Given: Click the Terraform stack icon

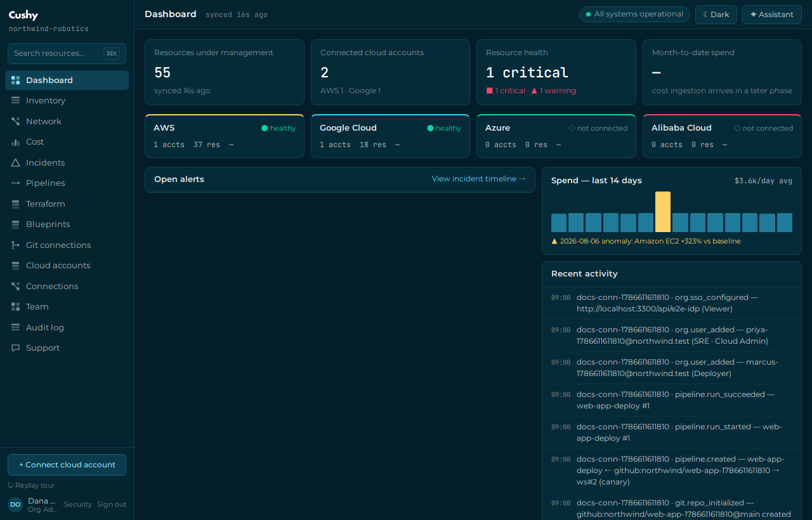Looking at the screenshot, I should pyautogui.click(x=16, y=204).
